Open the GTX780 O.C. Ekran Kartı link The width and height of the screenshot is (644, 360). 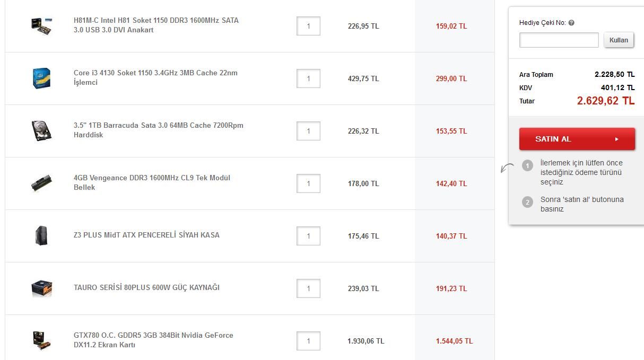[x=153, y=340]
